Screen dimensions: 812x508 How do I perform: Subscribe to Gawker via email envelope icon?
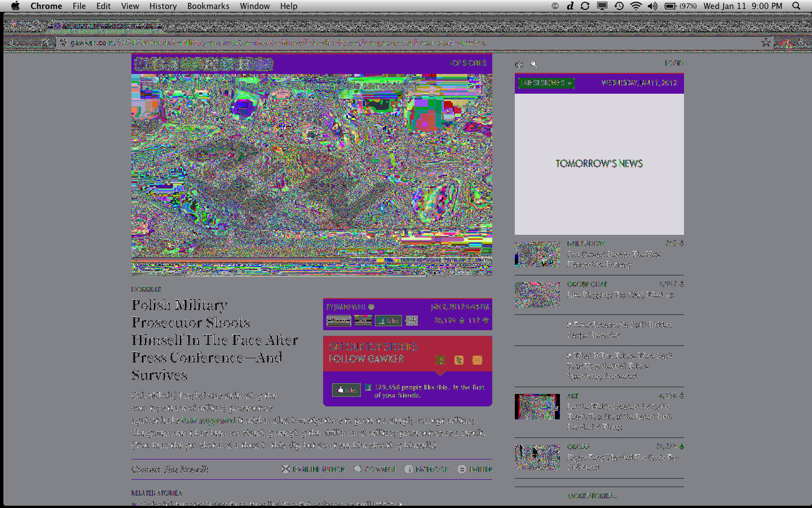coord(477,360)
